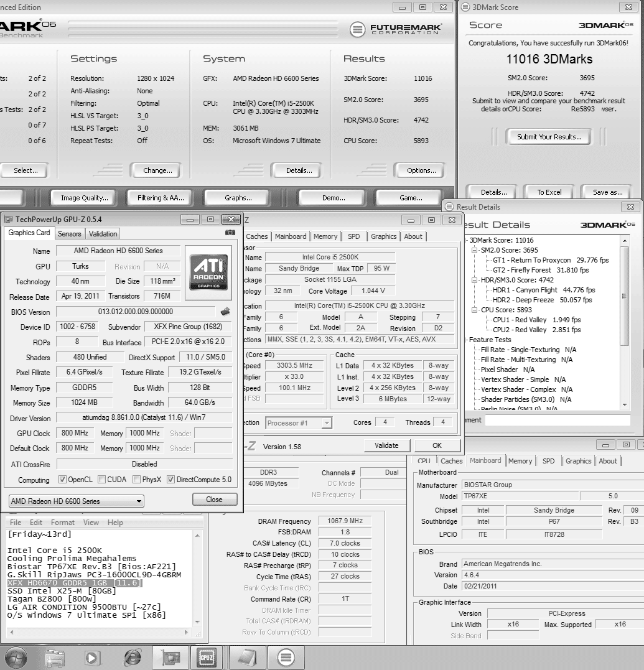Click the Result Details title bar icon
The image size is (644, 670).
(449, 207)
